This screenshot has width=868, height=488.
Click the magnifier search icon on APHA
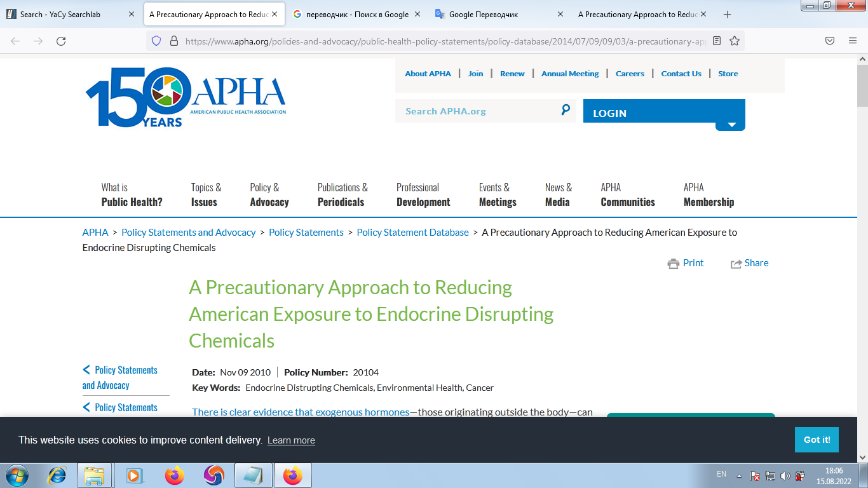point(566,110)
